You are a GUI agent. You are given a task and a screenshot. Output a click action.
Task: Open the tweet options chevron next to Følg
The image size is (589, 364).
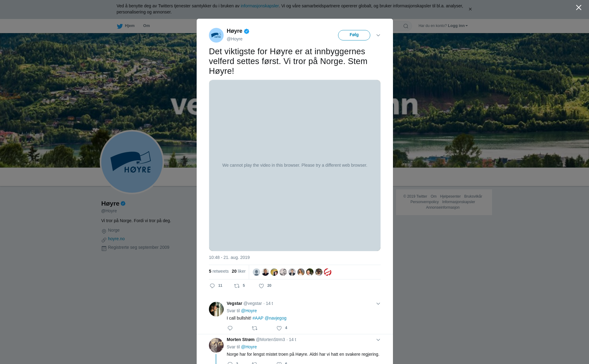click(x=378, y=35)
